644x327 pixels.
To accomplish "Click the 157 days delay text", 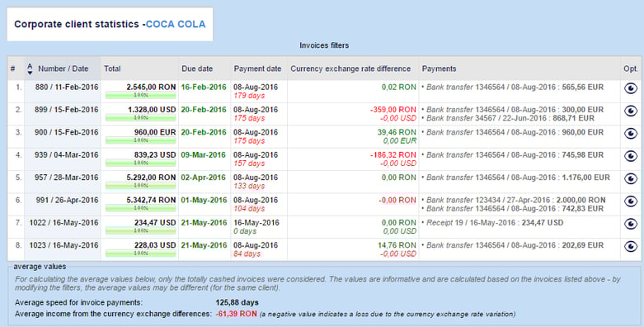I will tap(249, 163).
